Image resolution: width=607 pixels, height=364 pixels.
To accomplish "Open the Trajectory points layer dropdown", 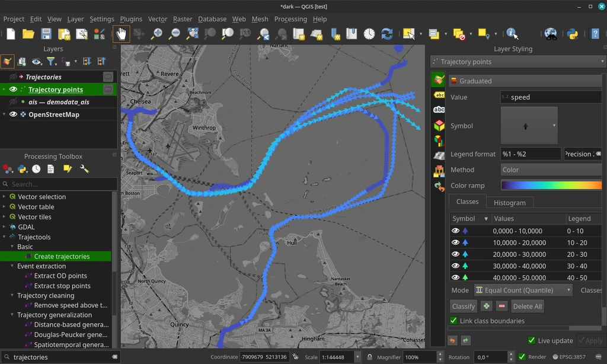I will click(602, 62).
